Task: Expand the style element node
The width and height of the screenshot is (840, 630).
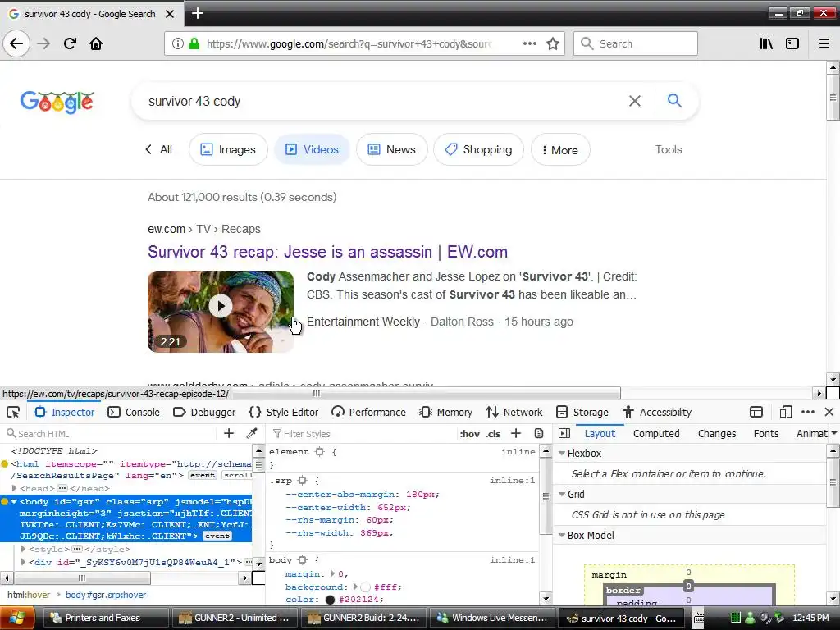Action: (23, 549)
